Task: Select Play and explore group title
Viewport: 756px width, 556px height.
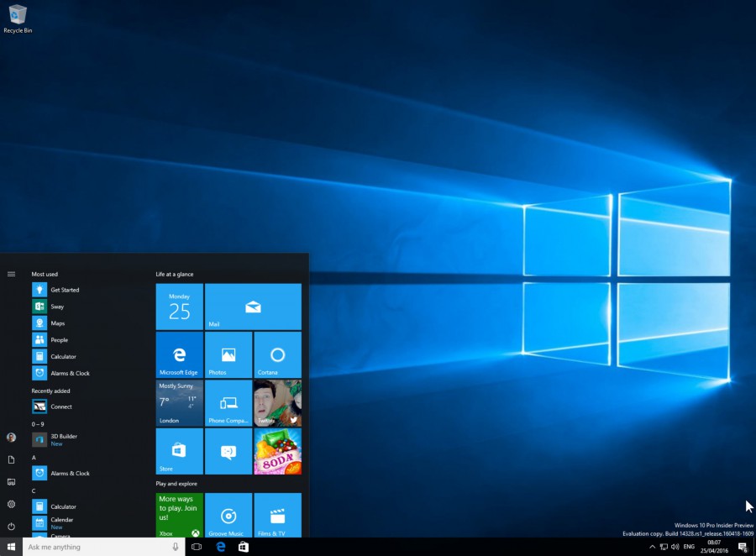Action: coord(176,483)
